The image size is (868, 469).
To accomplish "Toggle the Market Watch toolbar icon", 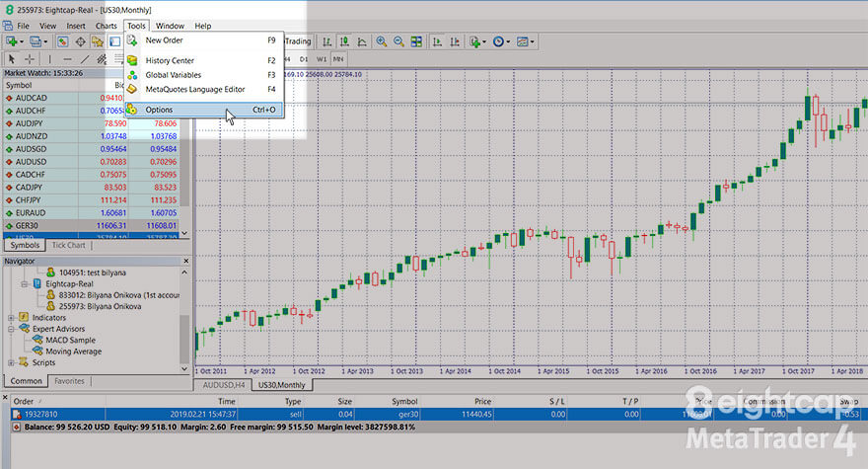I will [62, 41].
